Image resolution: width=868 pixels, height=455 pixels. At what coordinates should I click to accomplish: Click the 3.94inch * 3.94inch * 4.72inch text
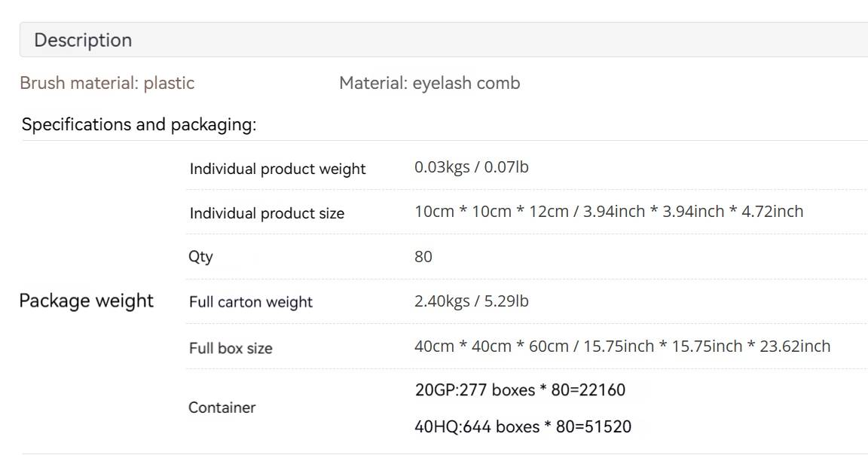pos(693,212)
